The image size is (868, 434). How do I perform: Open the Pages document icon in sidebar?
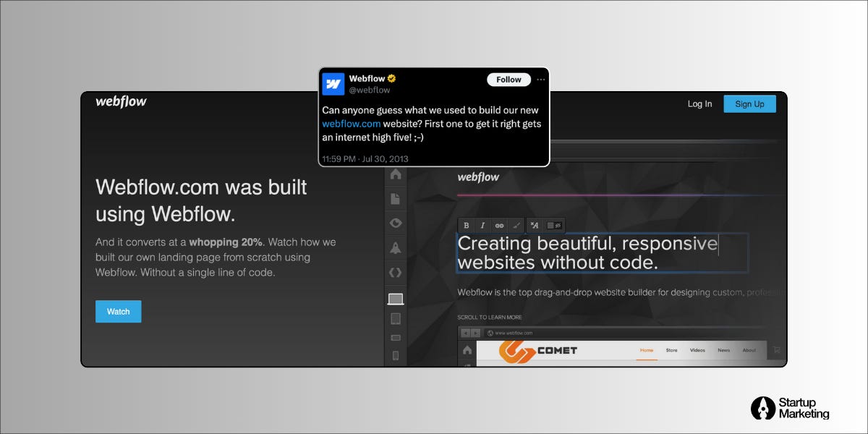coord(395,199)
